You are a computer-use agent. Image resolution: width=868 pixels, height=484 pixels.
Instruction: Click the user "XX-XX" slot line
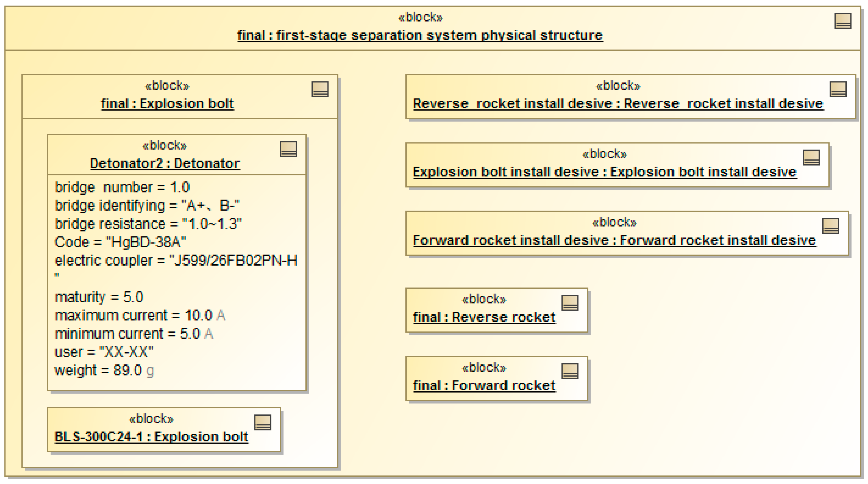click(104, 352)
